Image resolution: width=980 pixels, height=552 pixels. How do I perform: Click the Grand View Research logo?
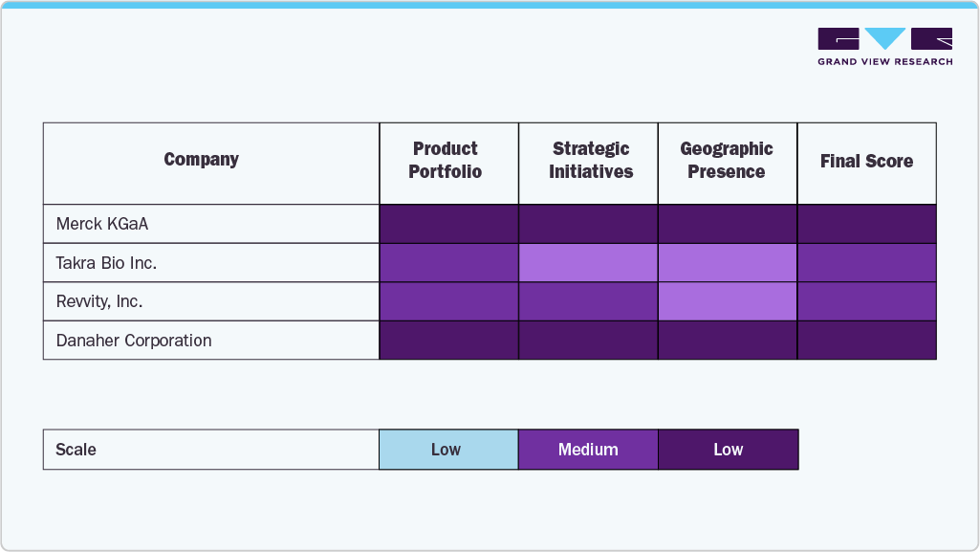(x=884, y=46)
